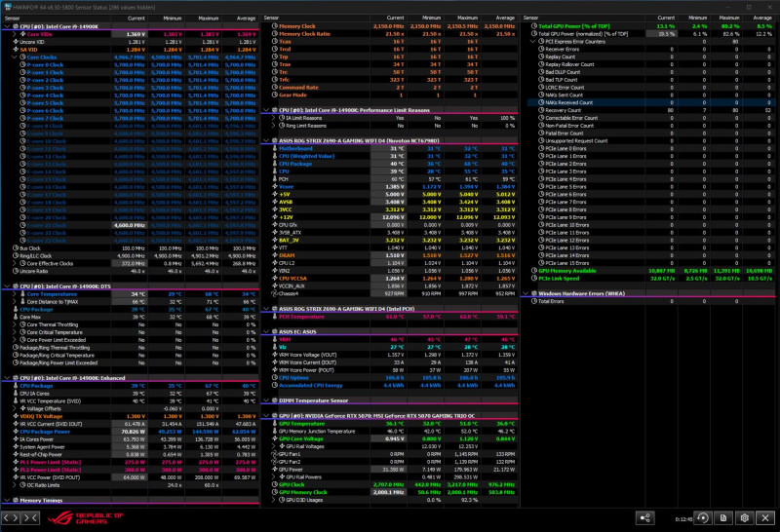Open the remote sharing network icon
This screenshot has width=780, height=532.
coord(644,518)
